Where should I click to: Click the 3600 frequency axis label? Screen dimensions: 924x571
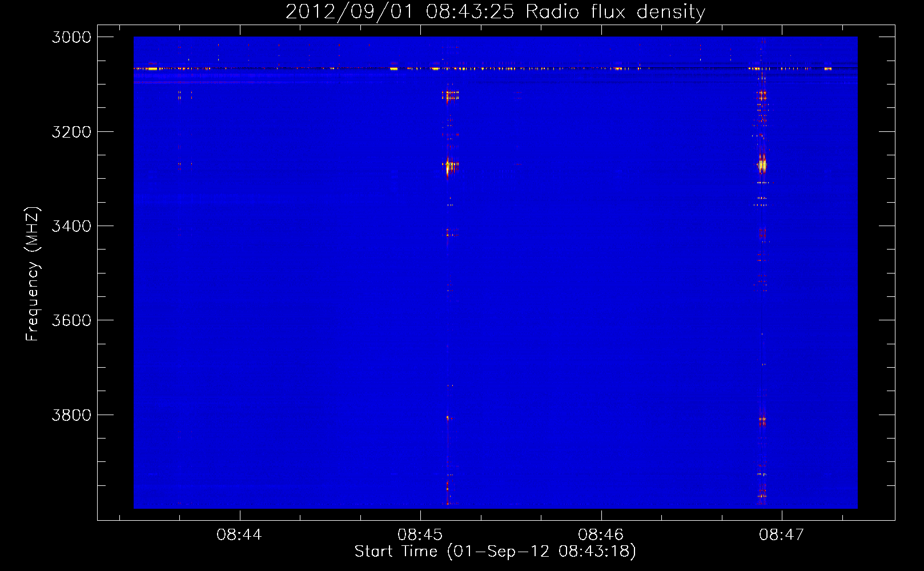(71, 320)
